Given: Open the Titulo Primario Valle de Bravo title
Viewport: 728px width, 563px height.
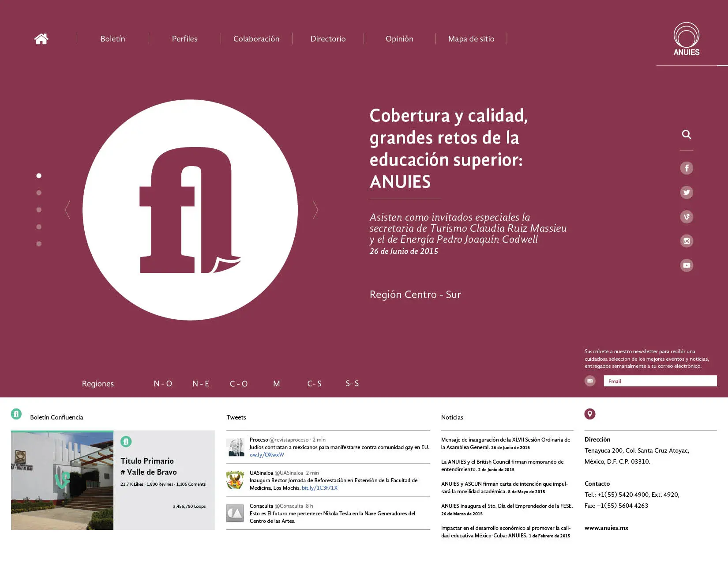Looking at the screenshot, I should click(x=149, y=466).
